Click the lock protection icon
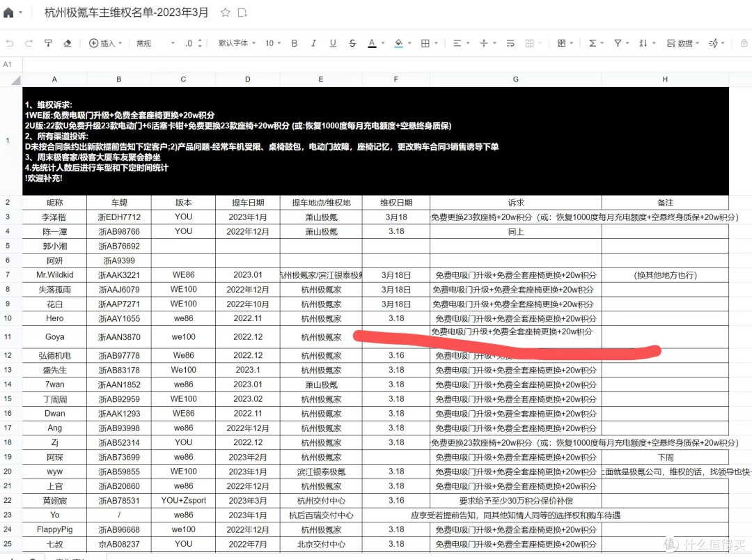This screenshot has height=560, width=752. [x=744, y=43]
